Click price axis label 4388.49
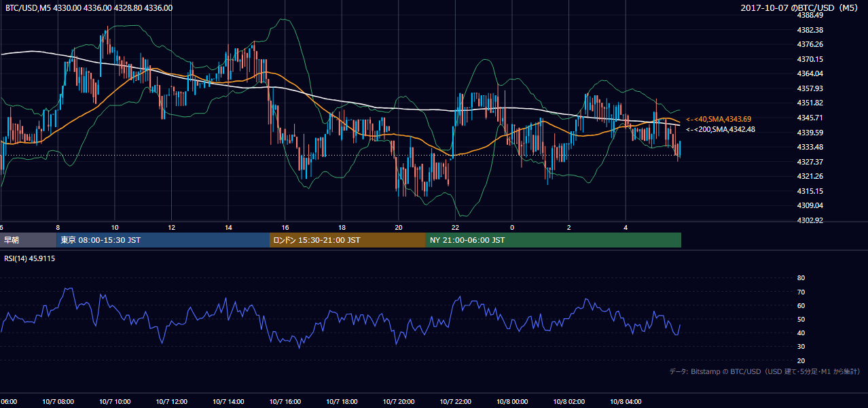Image resolution: width=868 pixels, height=408 pixels. (810, 15)
